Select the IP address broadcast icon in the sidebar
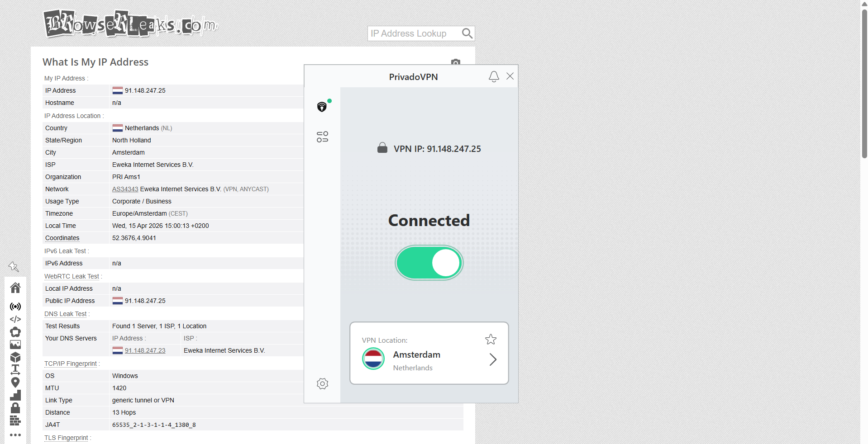Viewport: 868px width, 444px height. (15, 307)
